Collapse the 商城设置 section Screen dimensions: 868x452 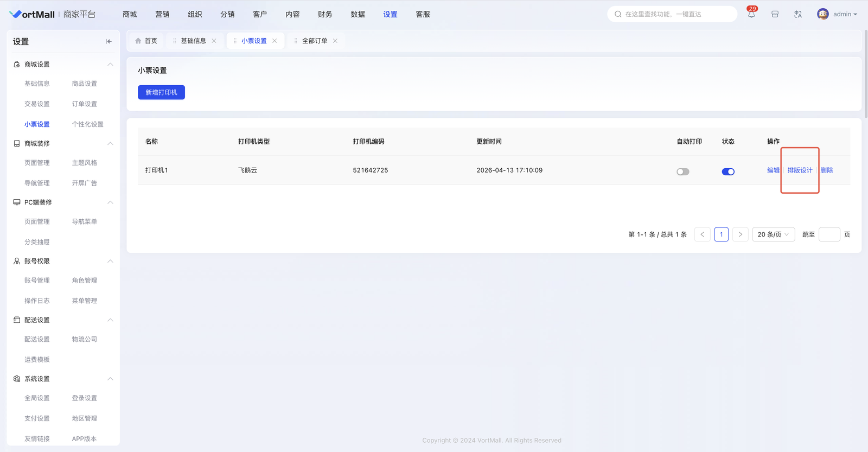click(x=110, y=65)
